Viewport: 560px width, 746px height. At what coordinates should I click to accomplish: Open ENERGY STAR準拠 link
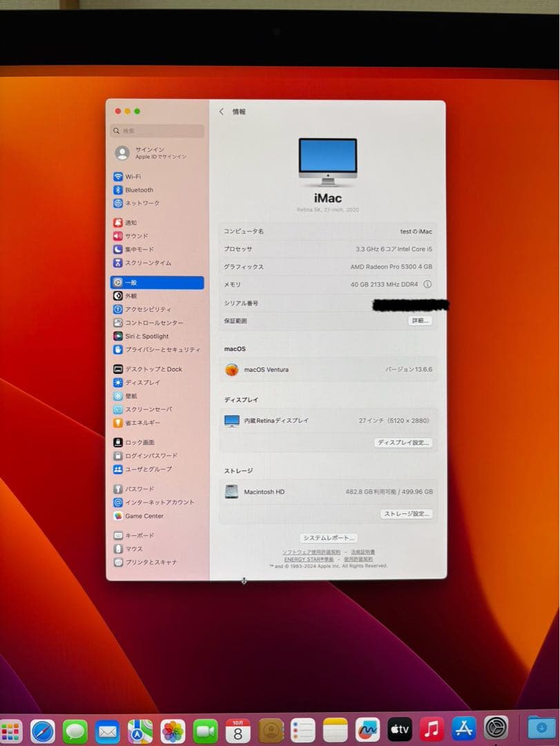click(x=309, y=559)
